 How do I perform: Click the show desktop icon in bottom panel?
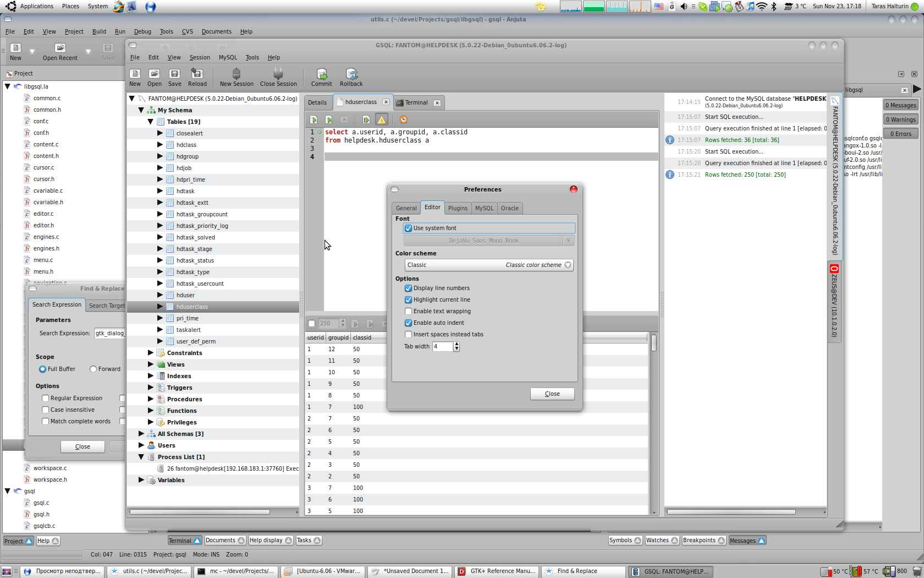pos(7,571)
